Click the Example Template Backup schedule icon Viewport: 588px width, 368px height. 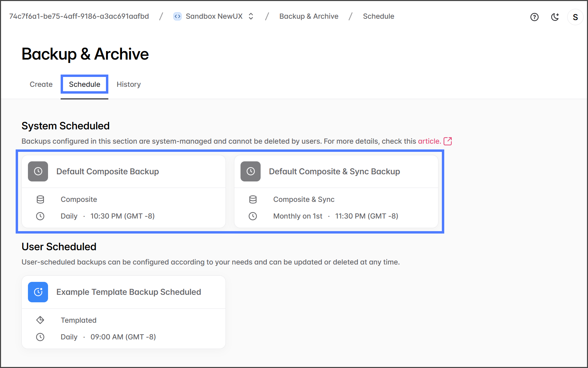38,292
